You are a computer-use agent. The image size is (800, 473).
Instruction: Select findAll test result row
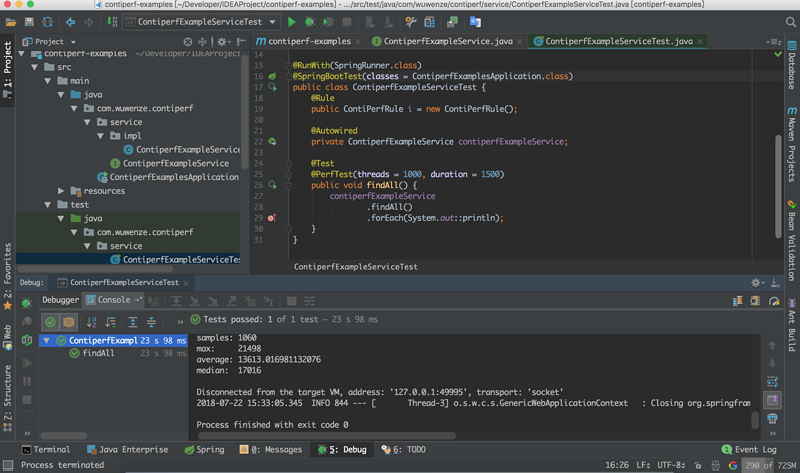coord(113,353)
